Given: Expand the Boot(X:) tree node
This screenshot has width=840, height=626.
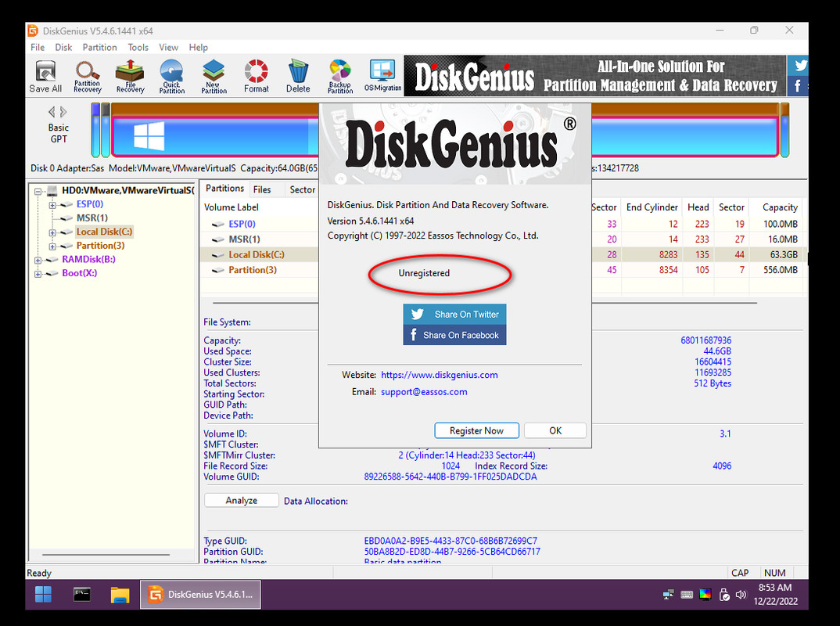Looking at the screenshot, I should pyautogui.click(x=38, y=274).
